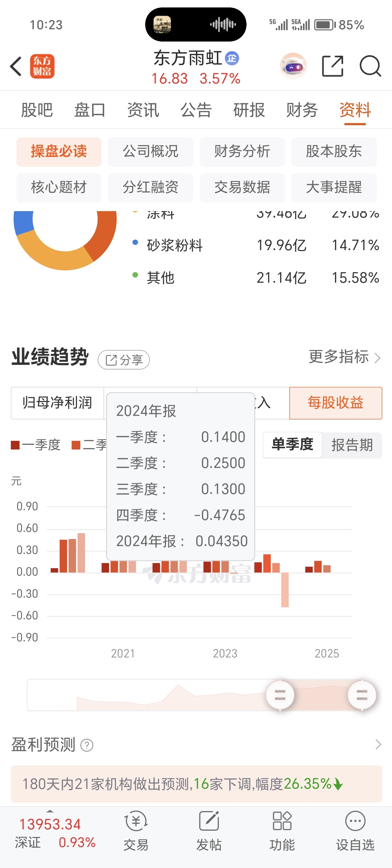Open the 核心题材 section
The height and width of the screenshot is (868, 392).
coord(59,188)
